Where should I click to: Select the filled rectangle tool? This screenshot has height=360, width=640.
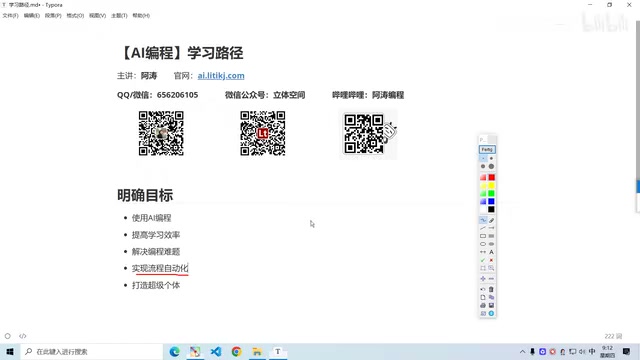click(x=491, y=236)
